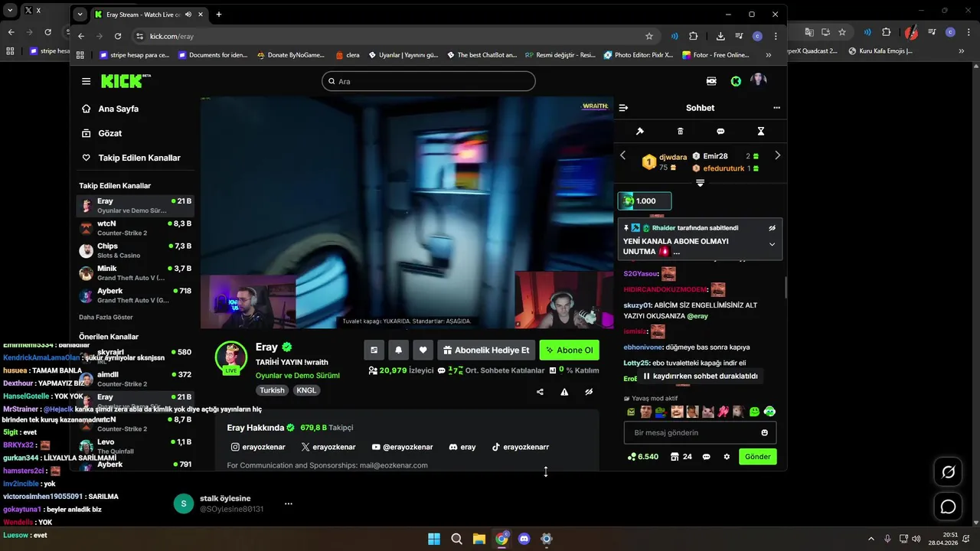Open the tab search dropdown in Chrome

[x=80, y=14]
